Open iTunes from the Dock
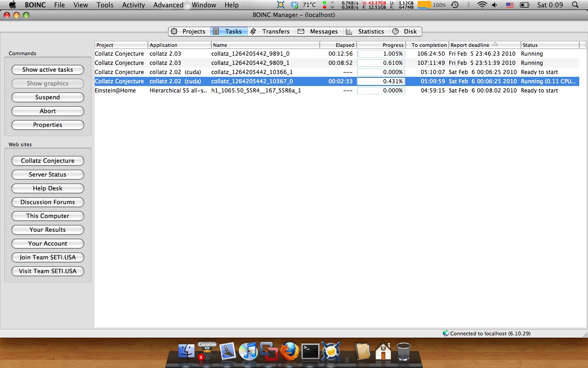 (249, 351)
